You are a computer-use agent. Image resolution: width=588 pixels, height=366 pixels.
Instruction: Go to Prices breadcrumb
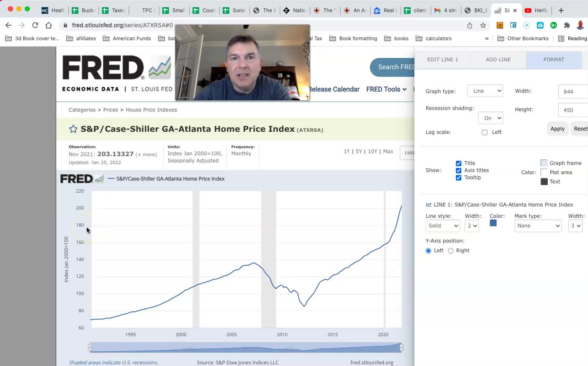[111, 110]
